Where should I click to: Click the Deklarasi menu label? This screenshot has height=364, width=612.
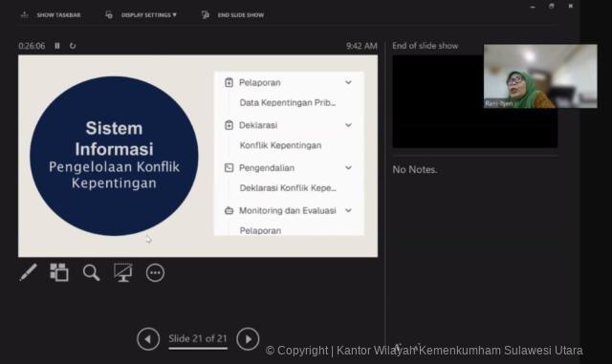(x=258, y=125)
